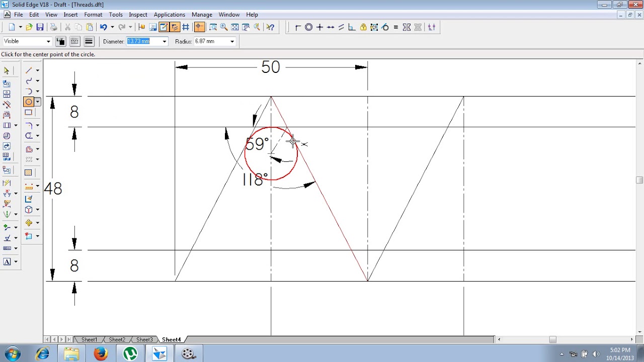Click the Fit view icon
The height and width of the screenshot is (362, 644).
pos(235,27)
